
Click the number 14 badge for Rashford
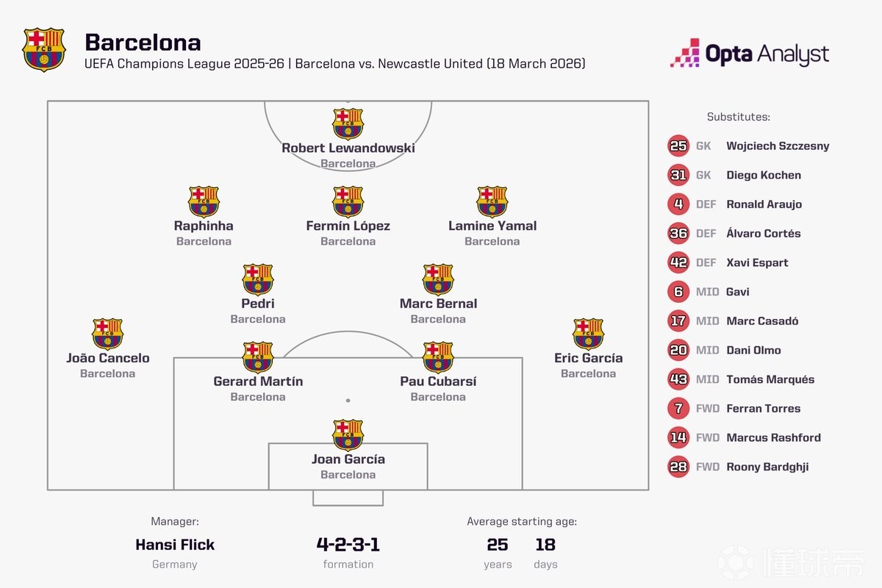point(678,437)
